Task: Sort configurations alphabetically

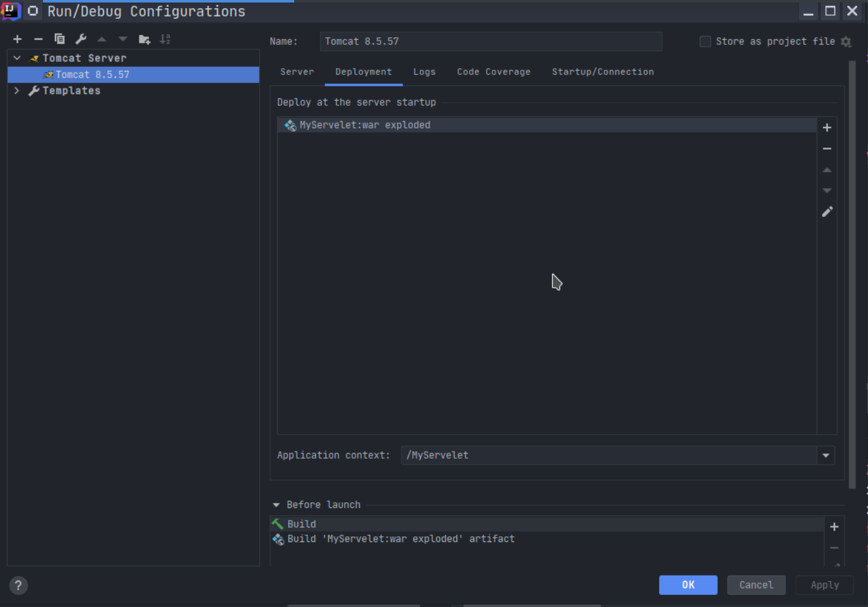Action: point(165,39)
